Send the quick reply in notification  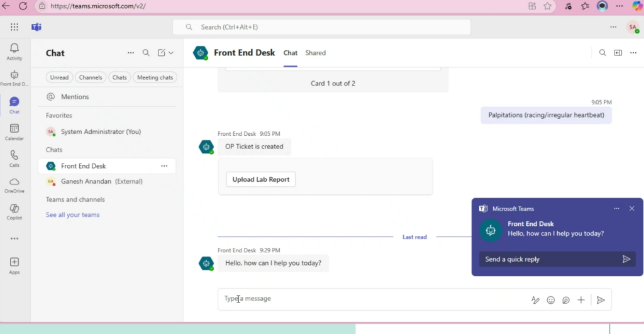tap(626, 259)
